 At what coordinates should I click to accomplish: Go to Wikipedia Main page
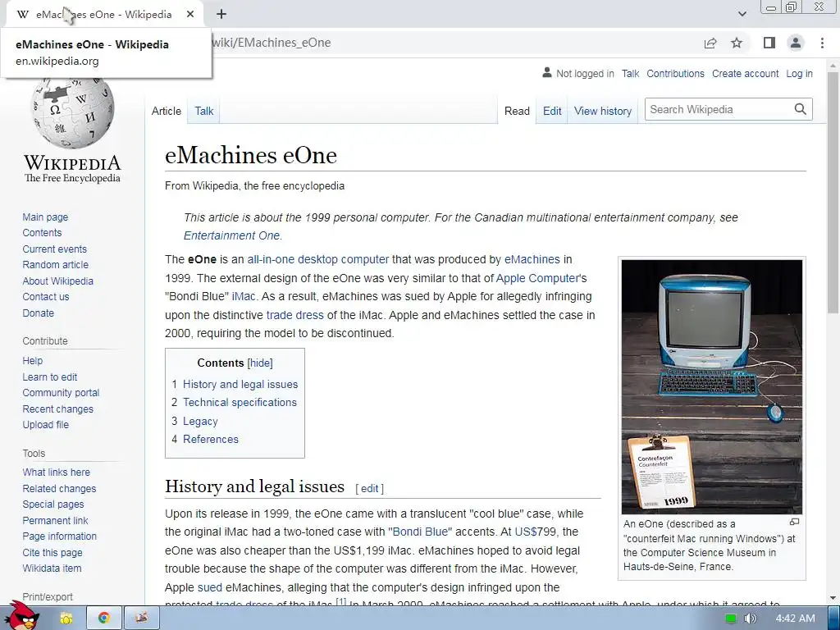pyautogui.click(x=45, y=217)
